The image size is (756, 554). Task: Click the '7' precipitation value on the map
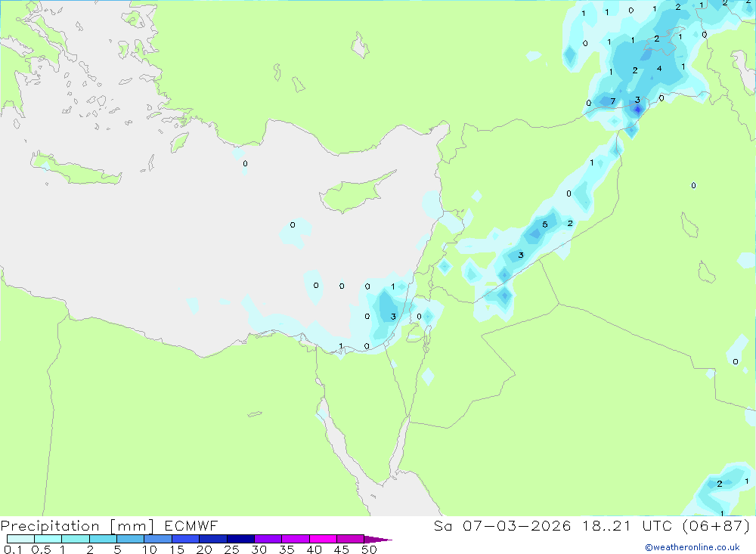point(613,101)
